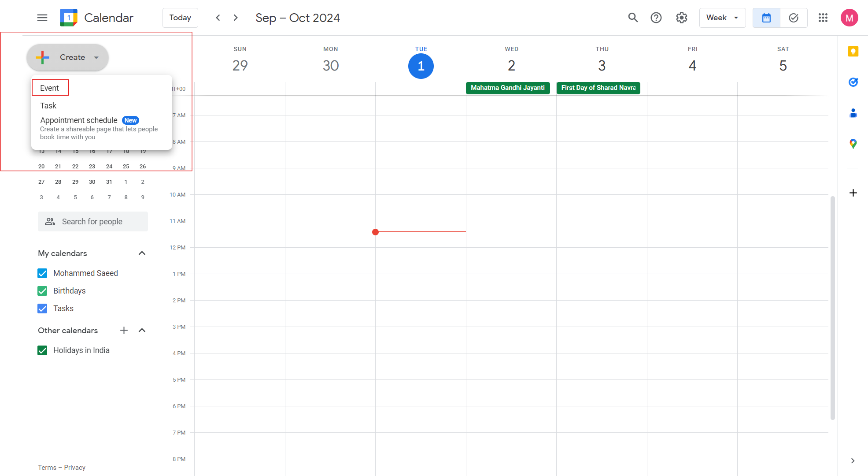868x476 pixels.
Task: Click the Search for people field
Action: [x=92, y=222]
